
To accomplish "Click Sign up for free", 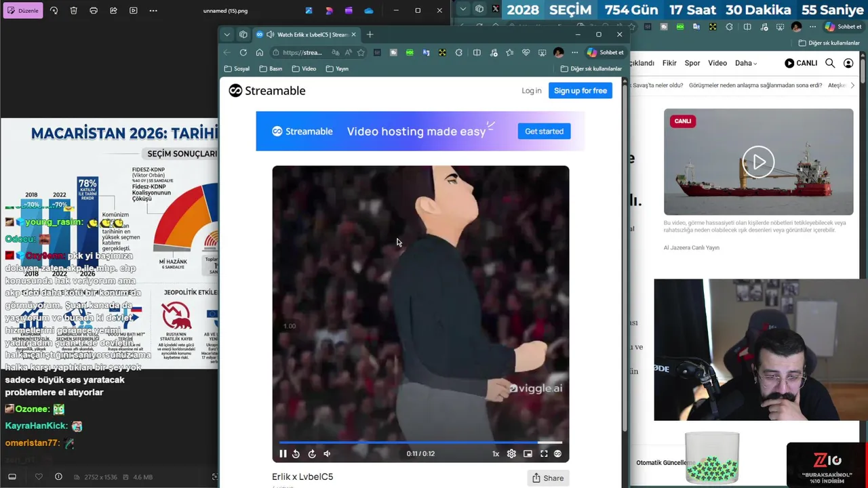I will 580,91.
